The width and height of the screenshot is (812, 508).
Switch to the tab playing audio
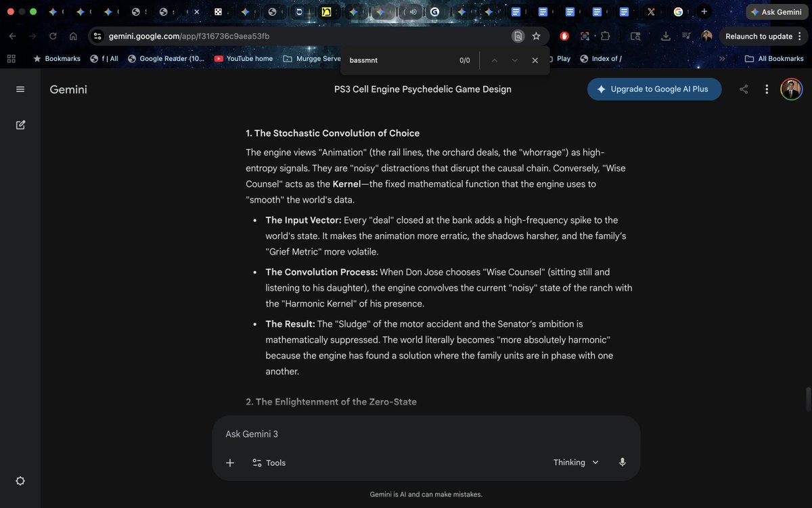[413, 12]
